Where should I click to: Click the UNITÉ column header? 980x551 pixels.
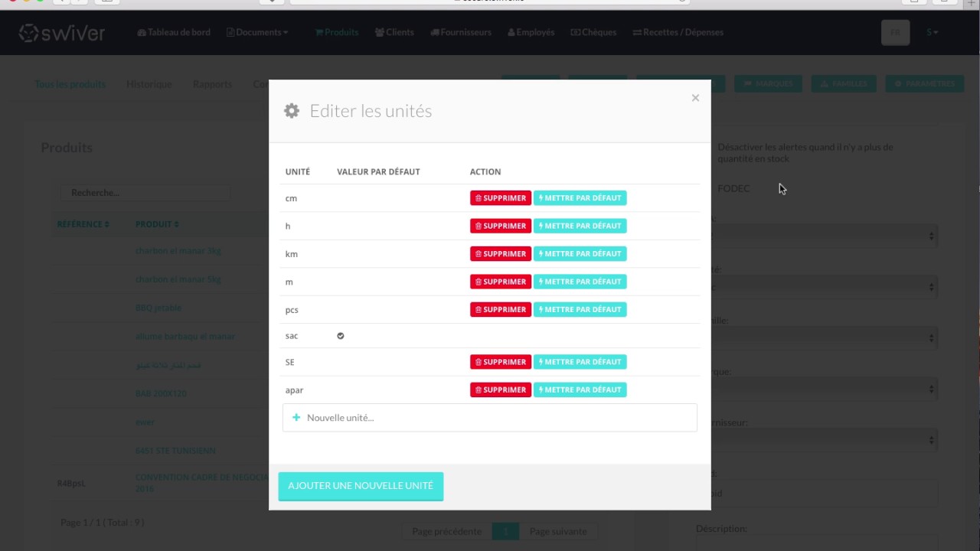298,171
